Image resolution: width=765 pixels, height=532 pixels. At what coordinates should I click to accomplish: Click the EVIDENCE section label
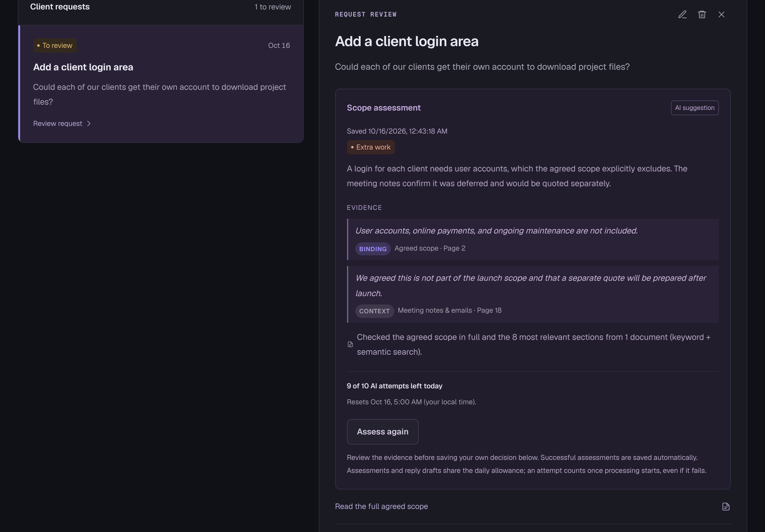tap(364, 208)
